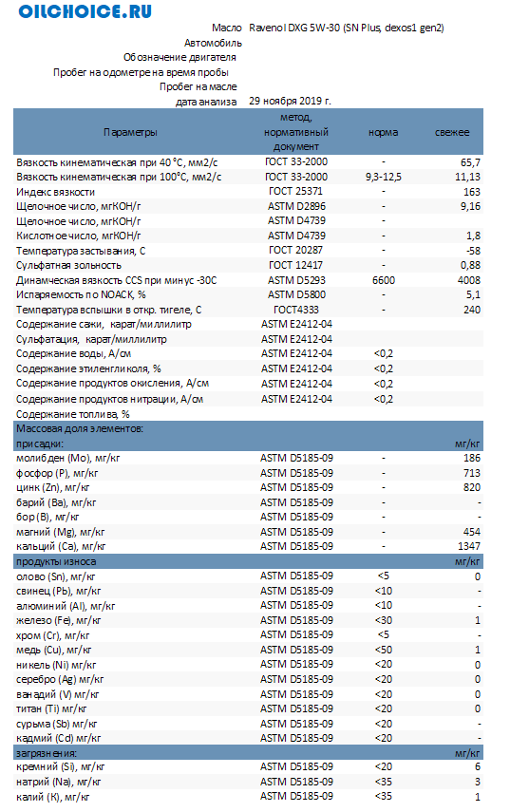This screenshot has height=812, width=510.
Task: Click the никель (Ni) row label
Action: pyautogui.click(x=56, y=666)
